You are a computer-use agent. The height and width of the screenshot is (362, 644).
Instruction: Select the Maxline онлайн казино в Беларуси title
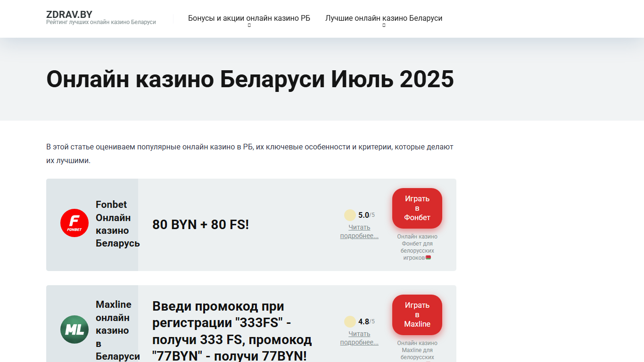[x=118, y=330]
